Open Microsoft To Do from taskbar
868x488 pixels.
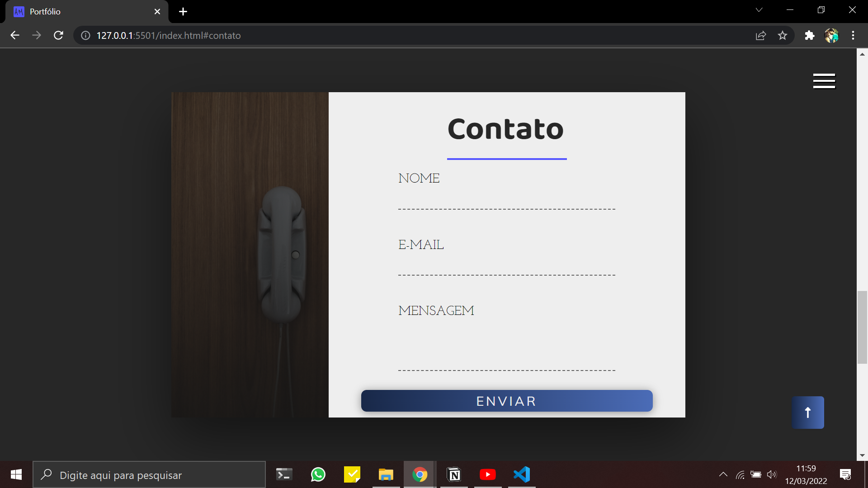click(352, 474)
